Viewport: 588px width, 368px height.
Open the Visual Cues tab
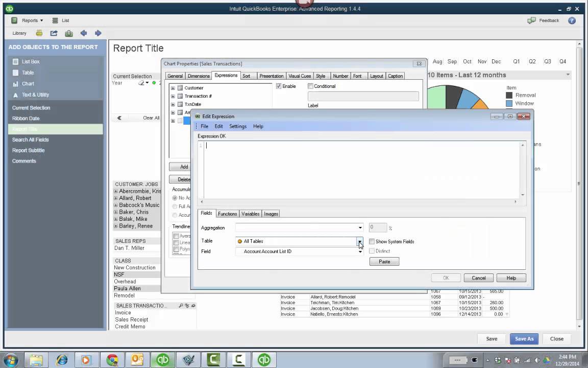pyautogui.click(x=299, y=76)
